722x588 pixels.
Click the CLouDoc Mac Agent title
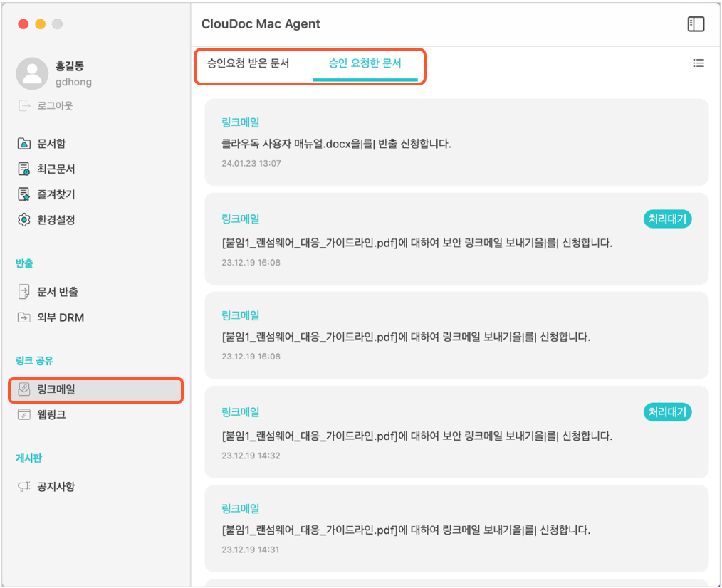pyautogui.click(x=261, y=24)
